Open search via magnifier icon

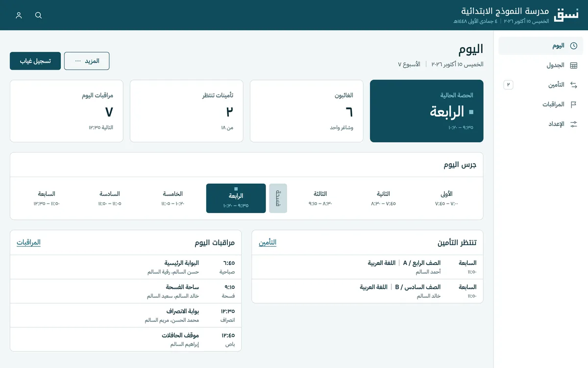tap(39, 15)
